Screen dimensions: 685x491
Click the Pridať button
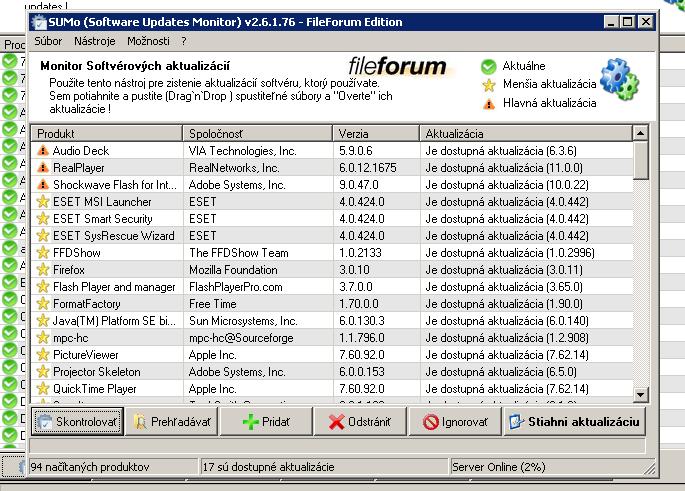pyautogui.click(x=266, y=422)
